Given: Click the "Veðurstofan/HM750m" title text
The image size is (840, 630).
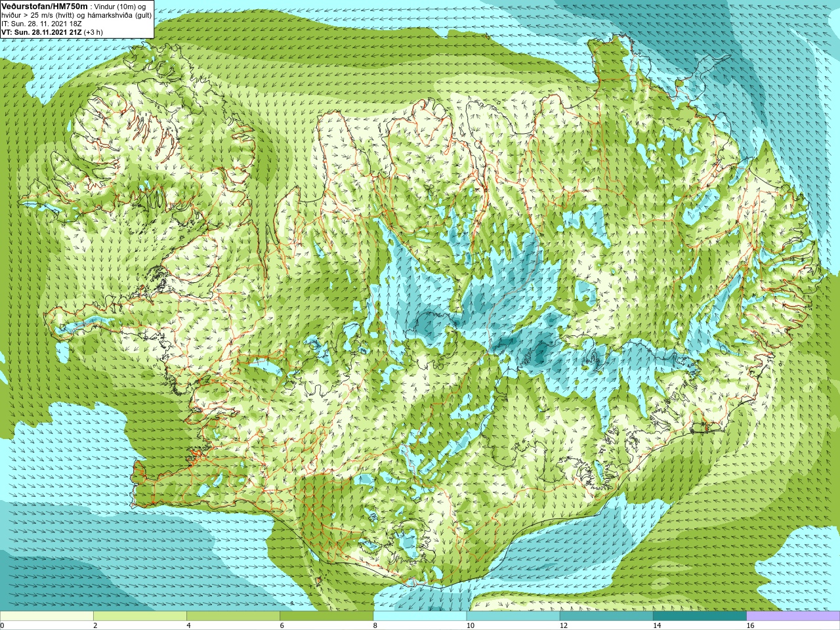Looking at the screenshot, I should [x=45, y=7].
